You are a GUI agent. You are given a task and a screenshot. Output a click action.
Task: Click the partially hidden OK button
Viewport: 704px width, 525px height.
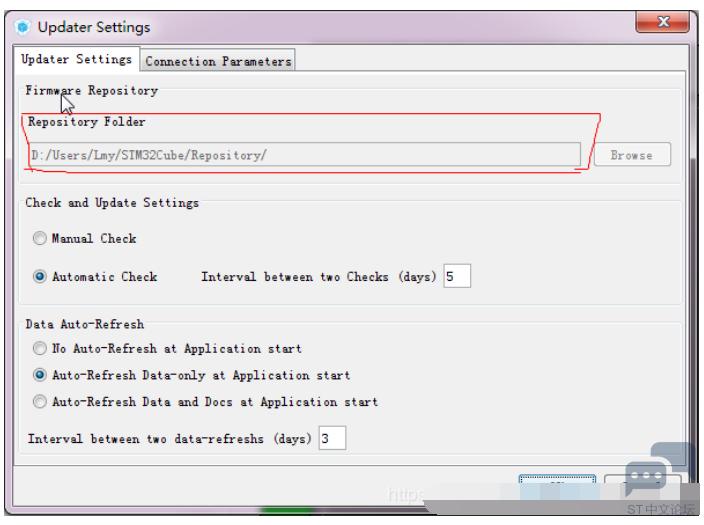[557, 479]
